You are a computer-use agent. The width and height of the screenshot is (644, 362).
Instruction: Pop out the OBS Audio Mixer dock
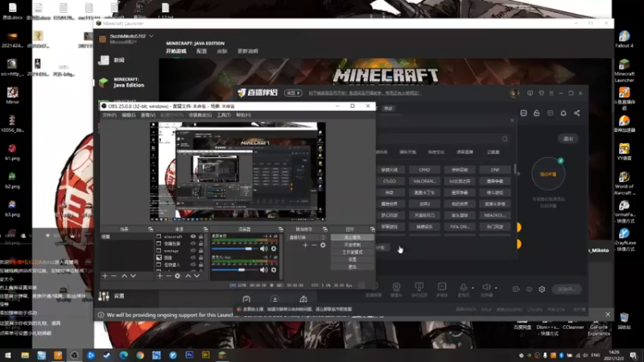(x=280, y=229)
